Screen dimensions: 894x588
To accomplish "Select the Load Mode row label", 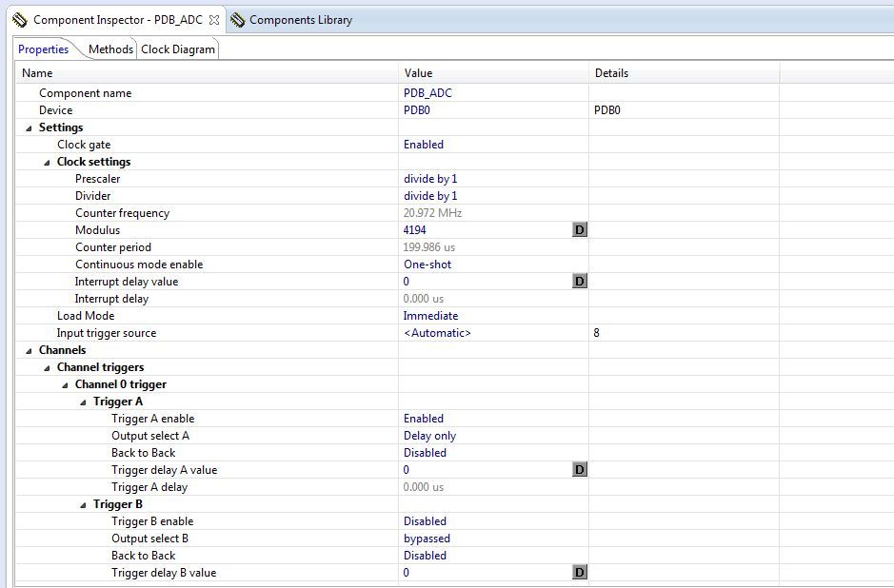I will (x=86, y=316).
